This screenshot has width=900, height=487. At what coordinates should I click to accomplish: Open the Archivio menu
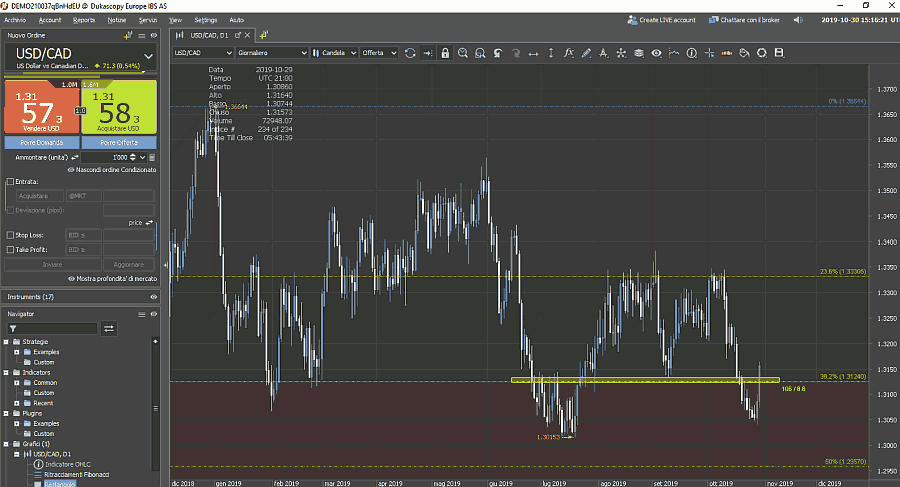point(16,19)
